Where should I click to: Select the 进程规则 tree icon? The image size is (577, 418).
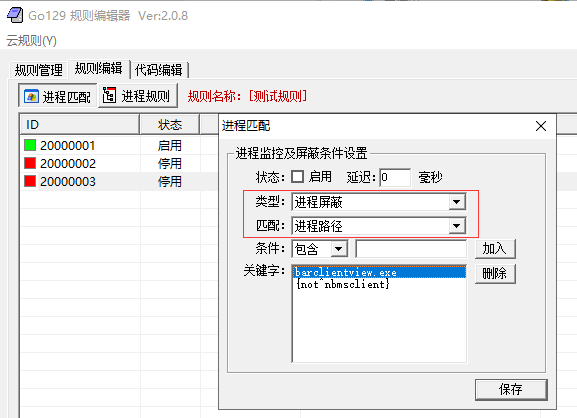point(109,95)
